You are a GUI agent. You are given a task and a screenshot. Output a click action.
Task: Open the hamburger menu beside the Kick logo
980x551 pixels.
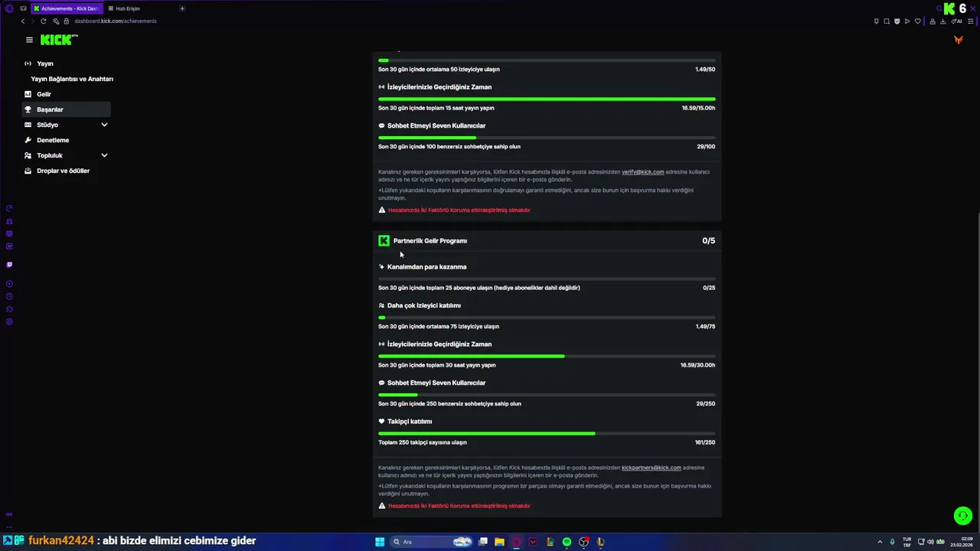tap(29, 40)
